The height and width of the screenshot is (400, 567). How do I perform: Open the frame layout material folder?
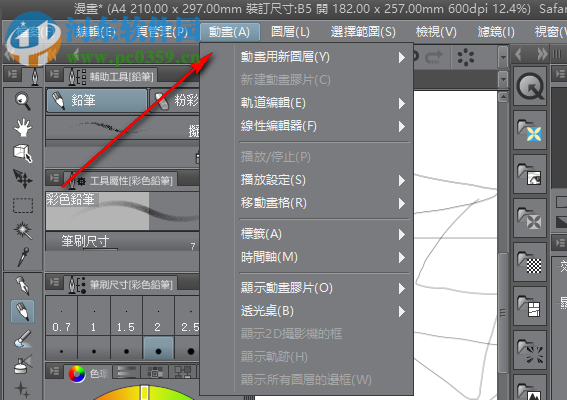tap(530, 306)
